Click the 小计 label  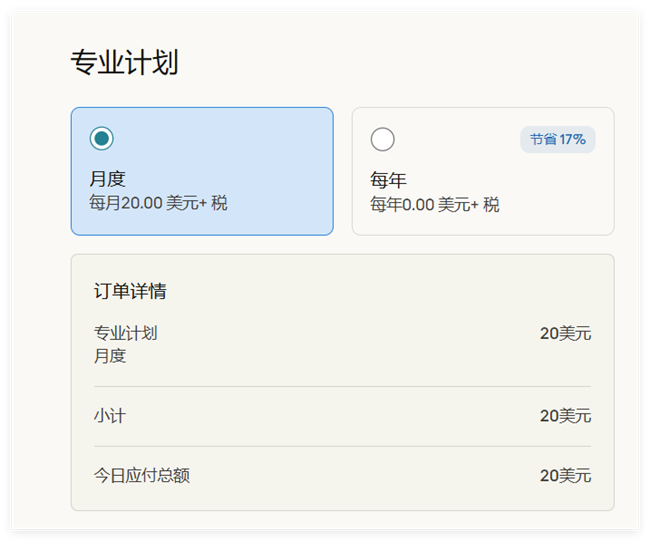110,416
